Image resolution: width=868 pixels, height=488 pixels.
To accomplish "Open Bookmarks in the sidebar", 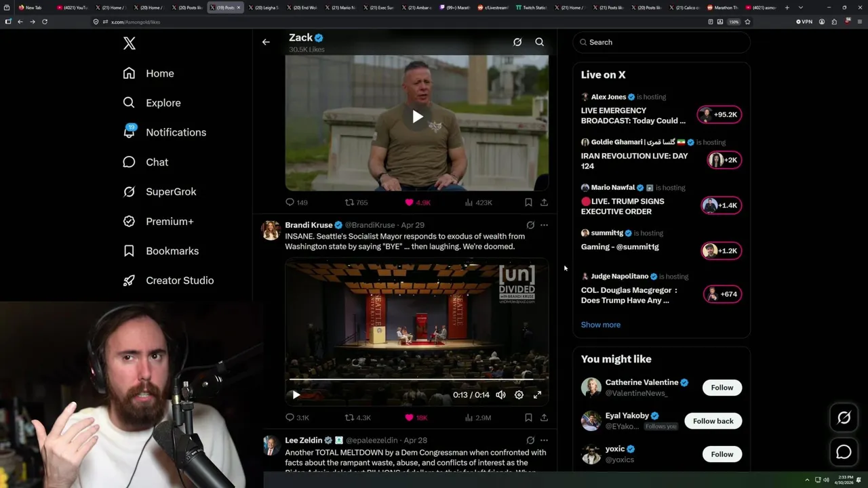I will tap(161, 251).
